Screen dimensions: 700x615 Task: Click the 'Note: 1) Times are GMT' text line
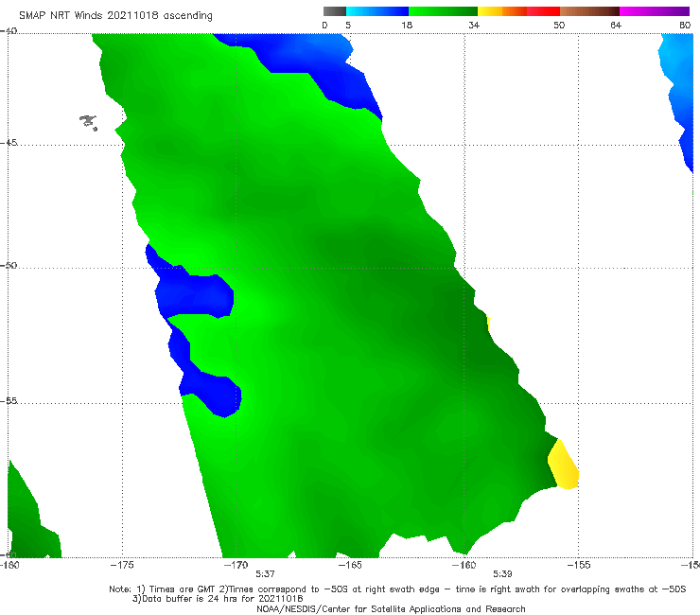click(397, 589)
